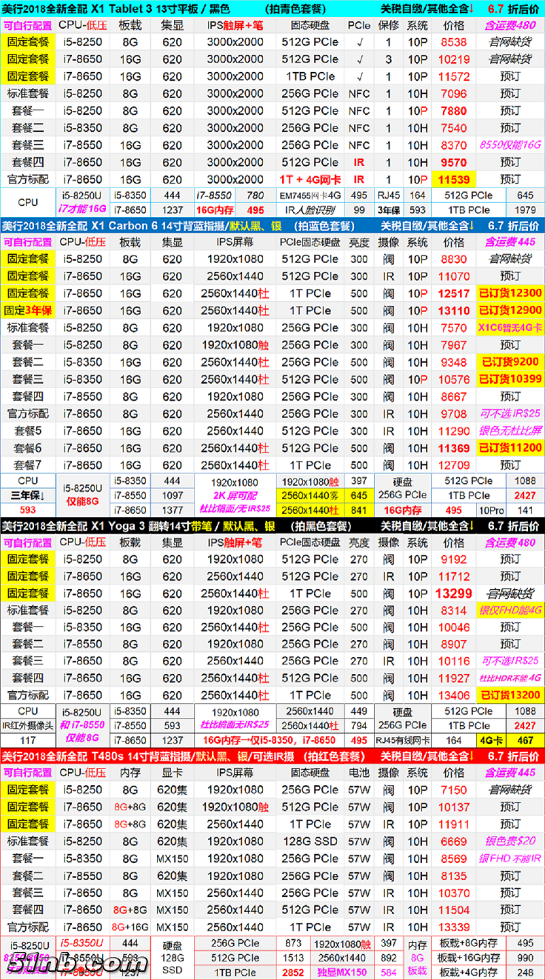
Task: Select the 1T + 4G网卡 cell
Action: point(311,179)
